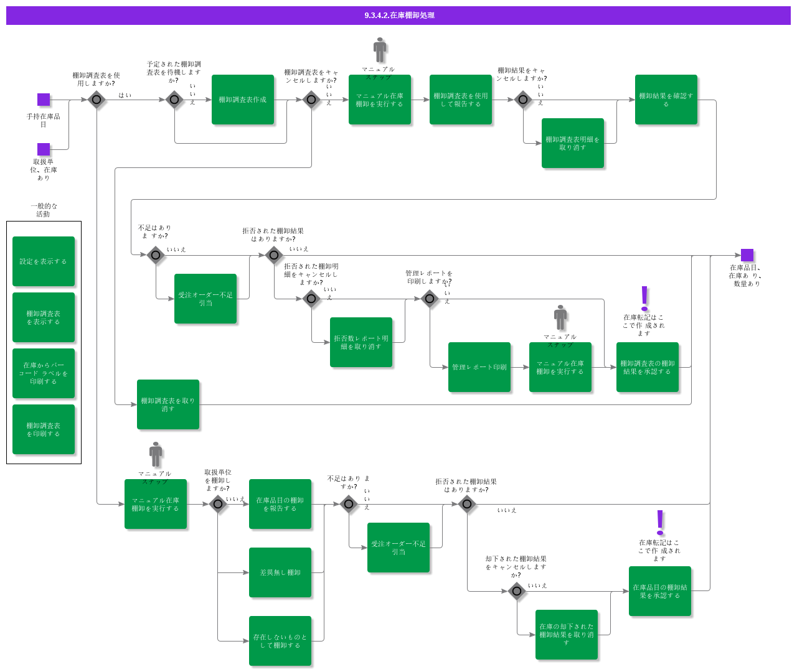Select the person icon beside 管理レポート印刷

click(560, 317)
